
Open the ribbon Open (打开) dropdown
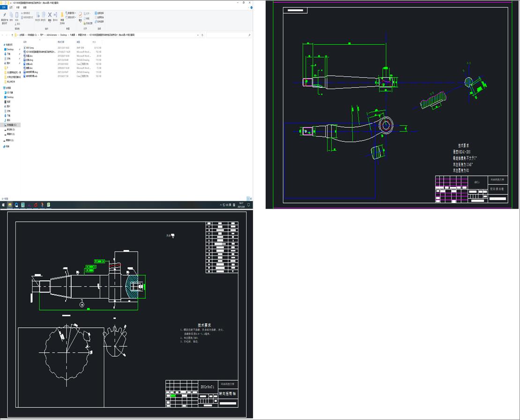tap(87, 14)
